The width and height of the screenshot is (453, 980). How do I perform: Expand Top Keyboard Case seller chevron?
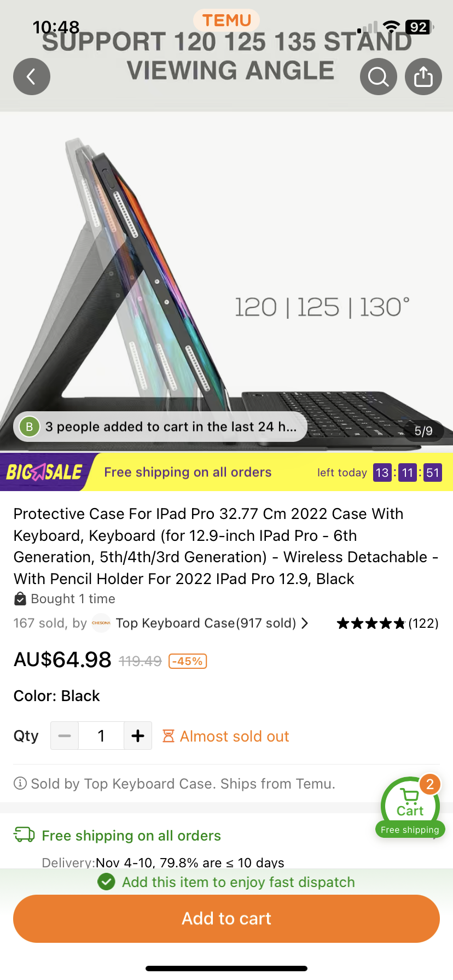tap(305, 623)
